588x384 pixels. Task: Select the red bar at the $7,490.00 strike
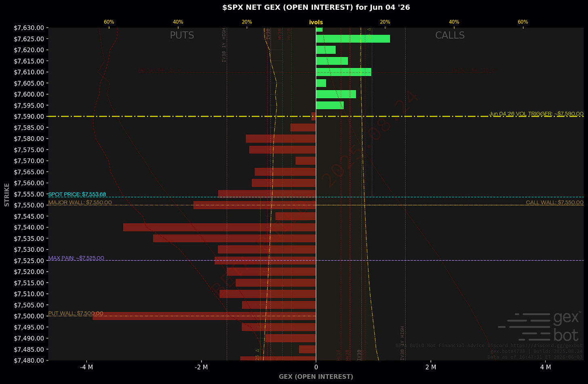point(291,338)
